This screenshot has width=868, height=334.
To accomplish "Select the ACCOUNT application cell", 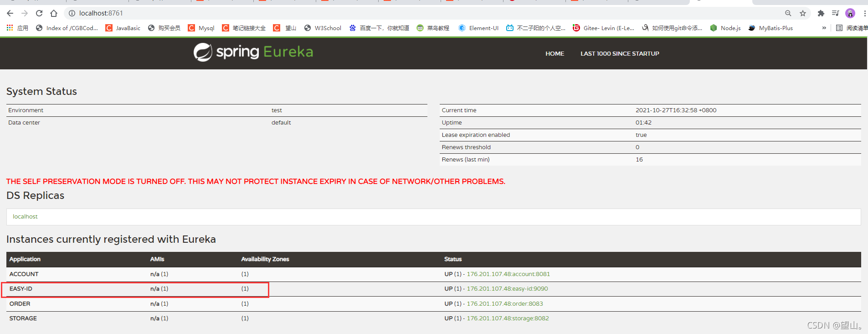I will [x=24, y=274].
